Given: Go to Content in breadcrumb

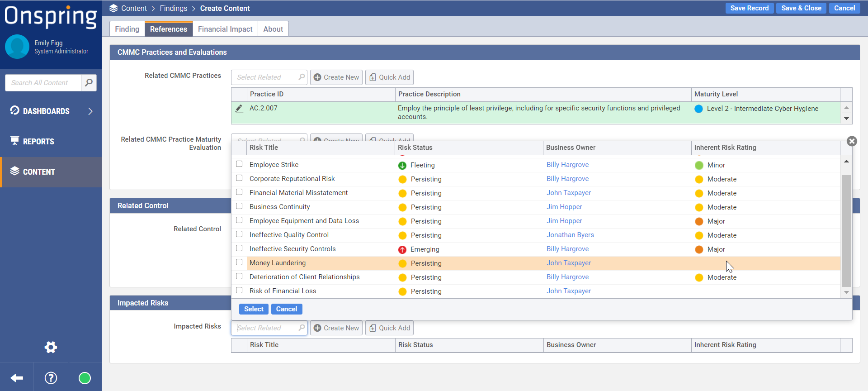Looking at the screenshot, I should (134, 8).
